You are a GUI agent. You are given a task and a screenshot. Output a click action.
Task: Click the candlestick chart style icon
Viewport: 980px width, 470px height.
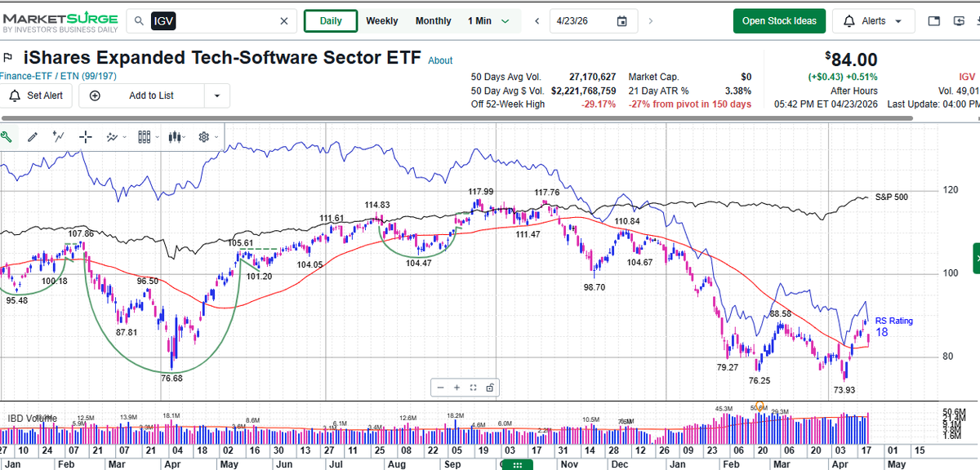pyautogui.click(x=174, y=137)
